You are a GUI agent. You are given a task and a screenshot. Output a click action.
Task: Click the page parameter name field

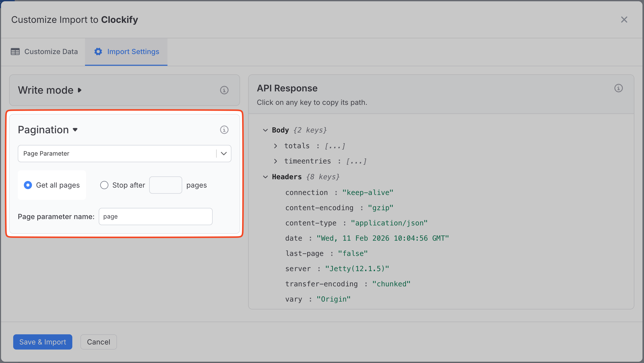point(156,217)
